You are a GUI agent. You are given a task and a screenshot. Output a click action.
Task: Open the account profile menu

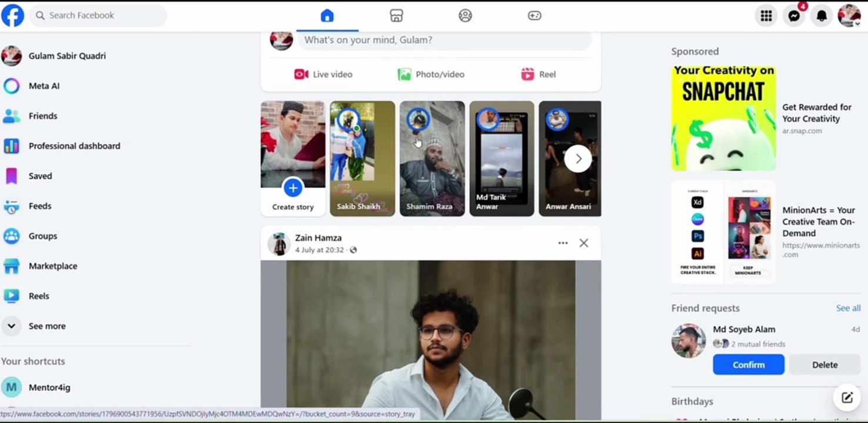point(849,16)
